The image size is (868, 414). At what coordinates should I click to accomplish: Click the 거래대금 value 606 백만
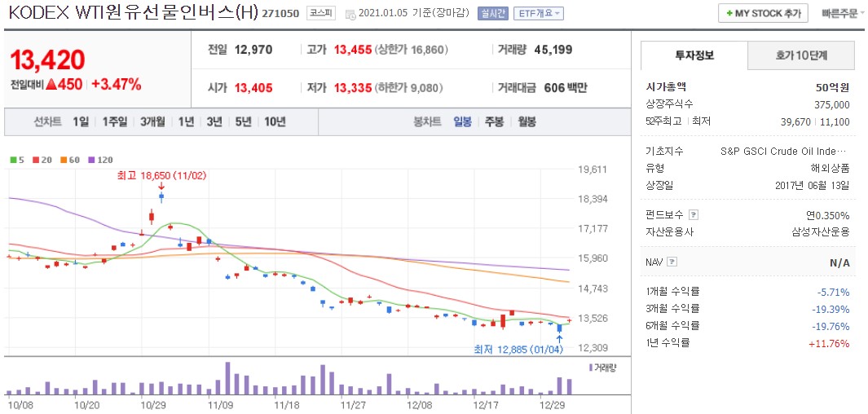(565, 87)
